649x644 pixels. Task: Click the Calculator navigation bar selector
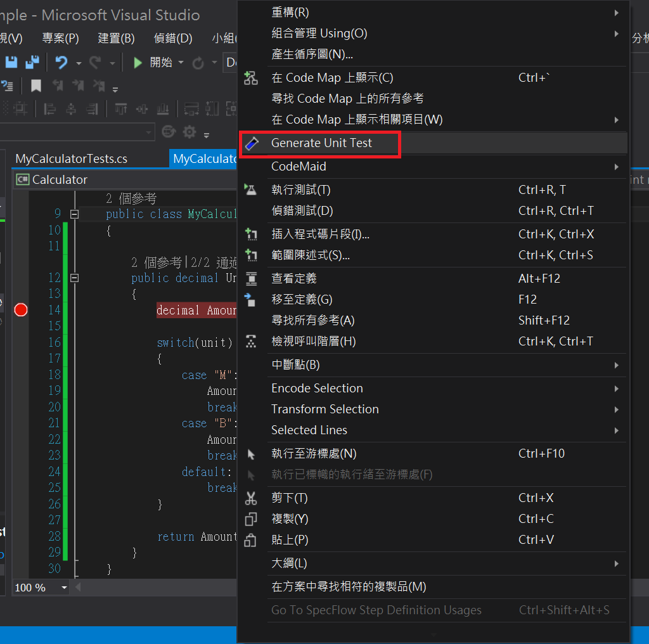click(x=125, y=179)
